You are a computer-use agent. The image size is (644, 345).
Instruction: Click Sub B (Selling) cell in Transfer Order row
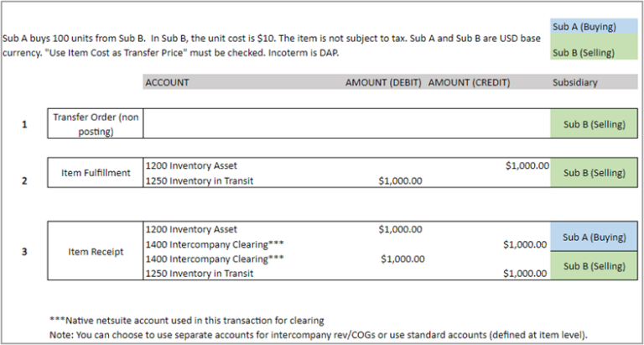pyautogui.click(x=594, y=123)
